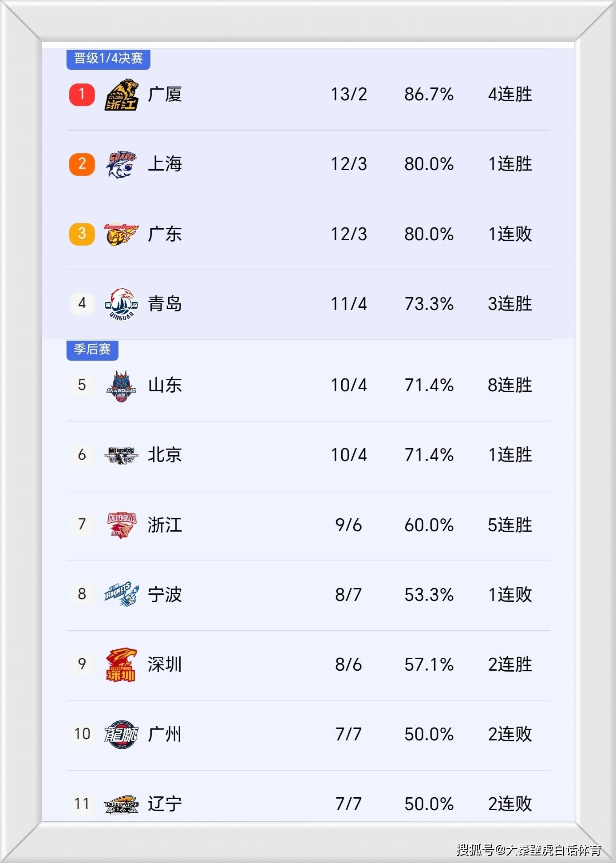Viewport: 616px width, 863px height.
Task: Open the 广厦 team name link
Action: point(165,95)
